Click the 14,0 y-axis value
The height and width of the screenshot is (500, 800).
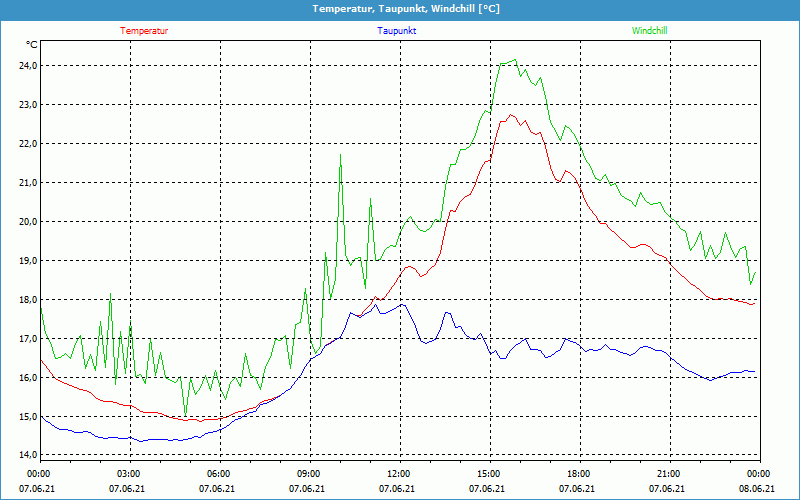(x=28, y=454)
